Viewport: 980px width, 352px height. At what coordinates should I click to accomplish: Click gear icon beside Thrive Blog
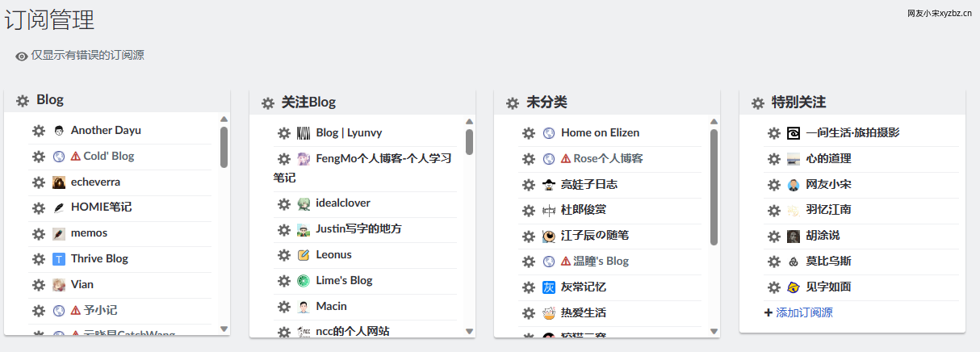pyautogui.click(x=39, y=259)
